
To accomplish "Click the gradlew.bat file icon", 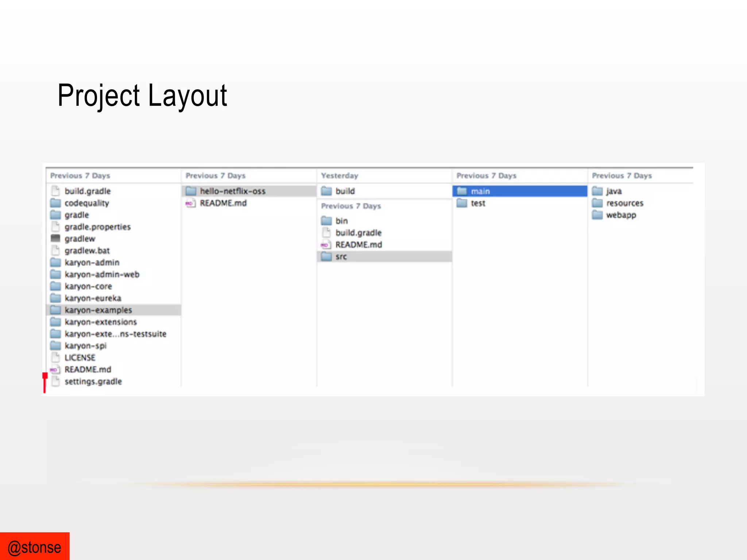I will click(55, 250).
